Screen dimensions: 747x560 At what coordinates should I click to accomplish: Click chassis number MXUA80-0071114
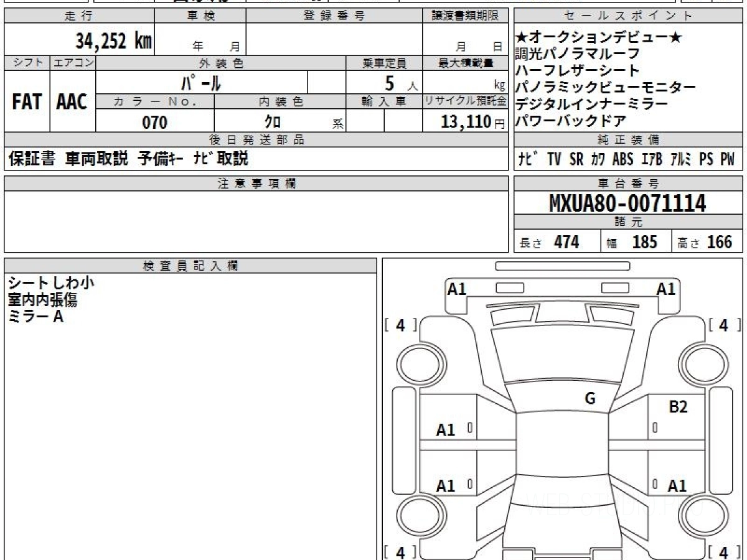(x=627, y=203)
